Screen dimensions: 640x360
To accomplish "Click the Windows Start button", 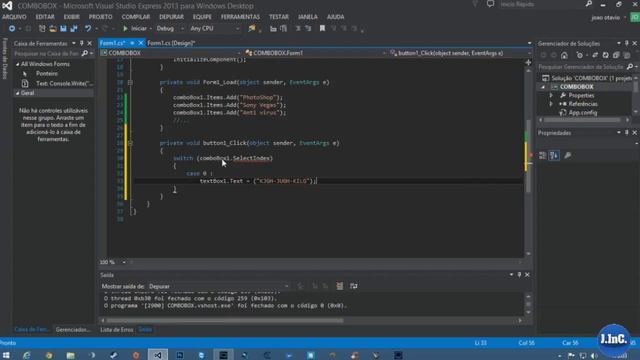I will [x=7, y=356].
